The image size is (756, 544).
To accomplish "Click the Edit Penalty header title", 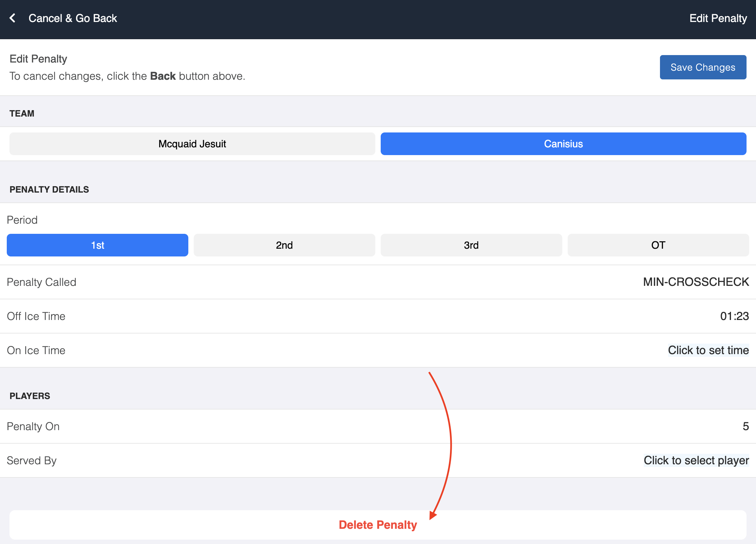I will point(718,18).
